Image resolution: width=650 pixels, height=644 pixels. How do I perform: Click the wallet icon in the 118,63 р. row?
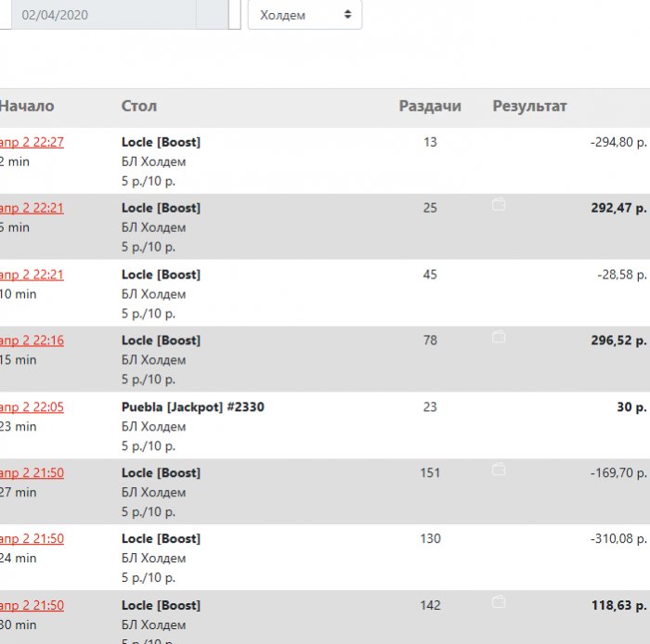pyautogui.click(x=499, y=602)
